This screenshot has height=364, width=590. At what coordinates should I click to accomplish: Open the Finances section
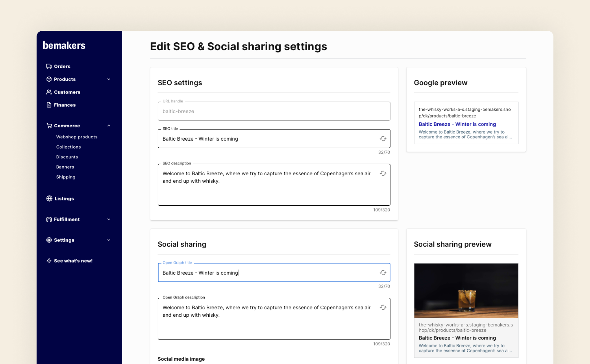(65, 105)
